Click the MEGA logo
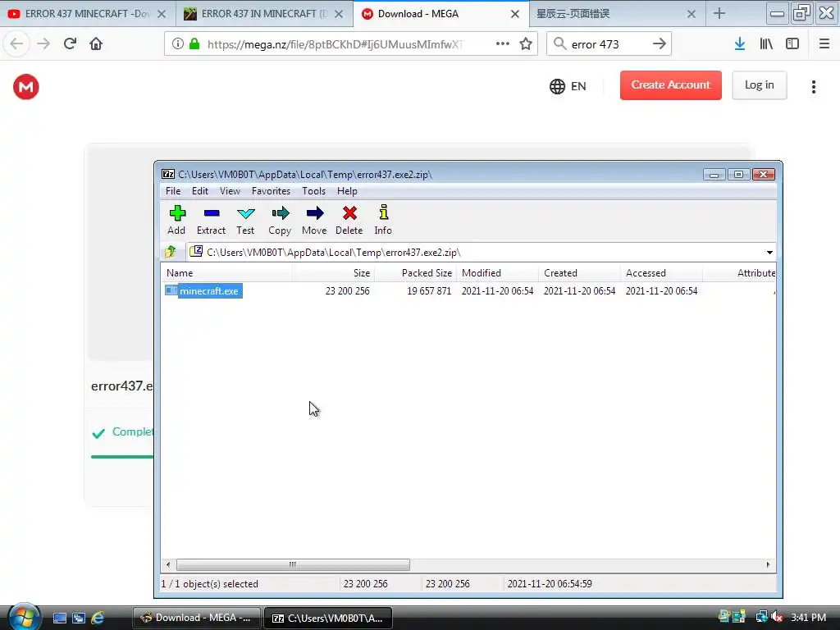Viewport: 840px width, 630px height. [x=26, y=87]
